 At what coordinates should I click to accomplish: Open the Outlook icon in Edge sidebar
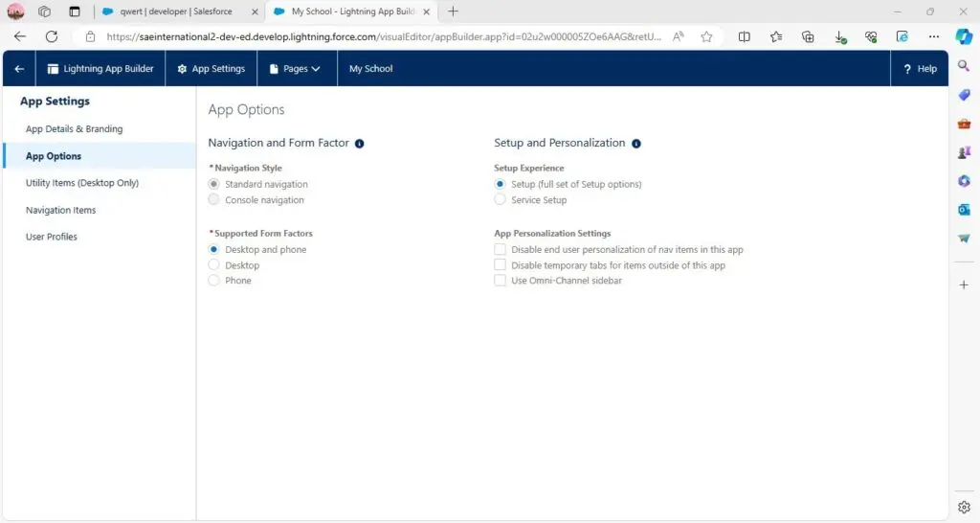tap(964, 210)
